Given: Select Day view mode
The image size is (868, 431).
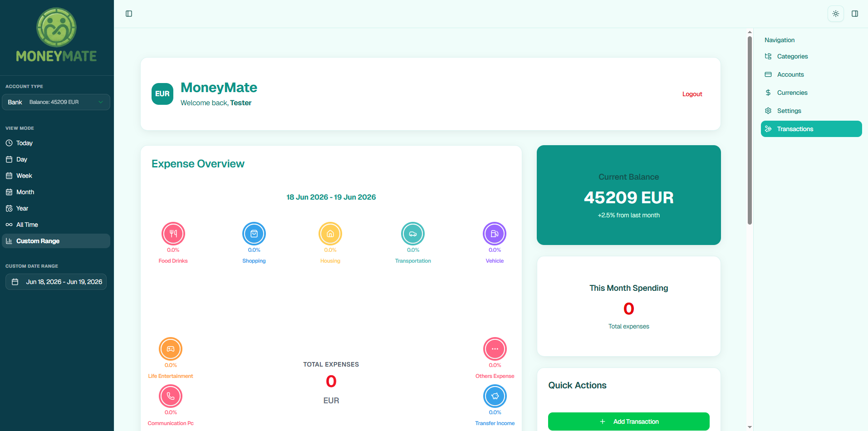Looking at the screenshot, I should [x=56, y=159].
